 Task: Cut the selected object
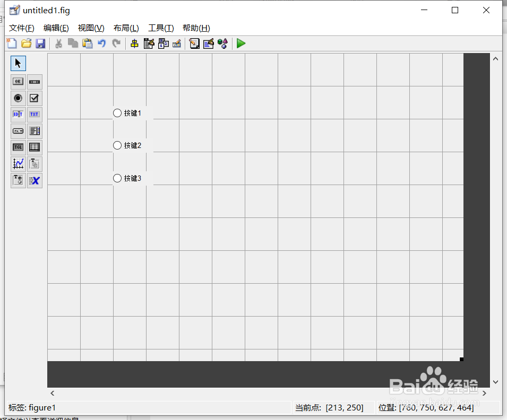click(58, 43)
